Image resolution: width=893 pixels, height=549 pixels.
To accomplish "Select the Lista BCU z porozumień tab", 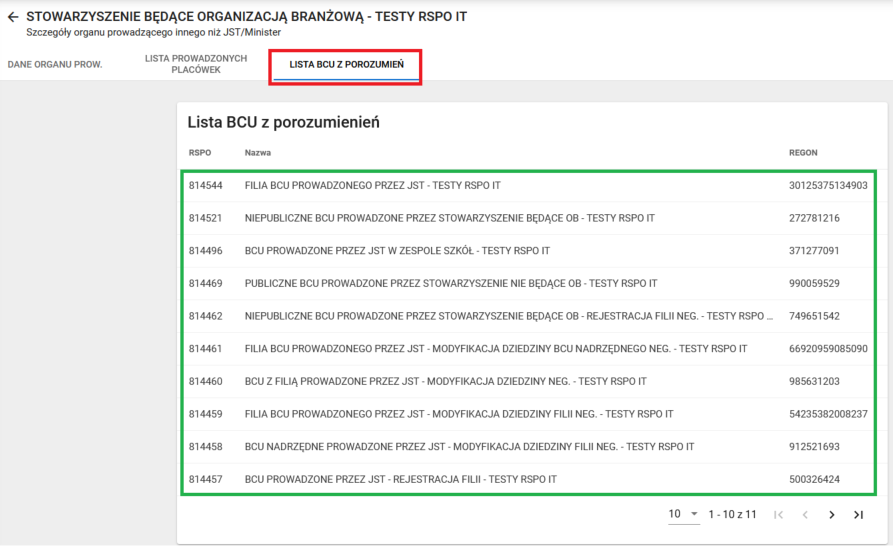I will click(346, 65).
